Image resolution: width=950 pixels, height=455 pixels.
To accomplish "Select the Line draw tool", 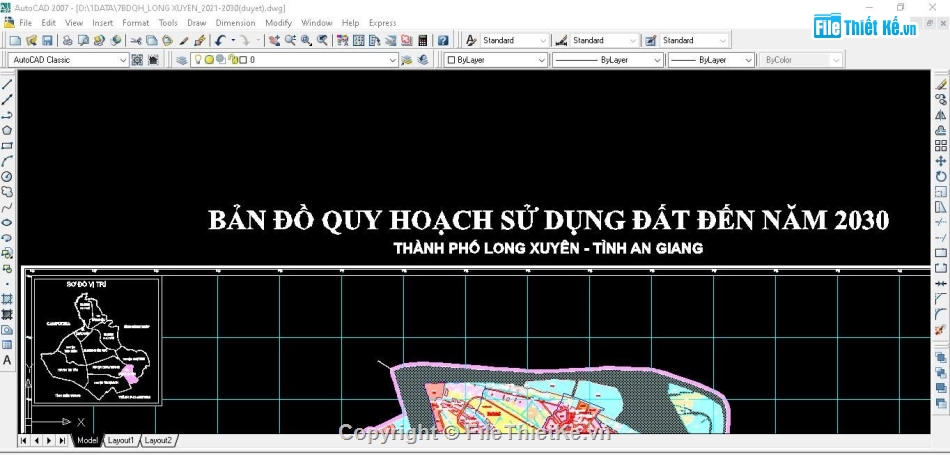I will point(7,84).
